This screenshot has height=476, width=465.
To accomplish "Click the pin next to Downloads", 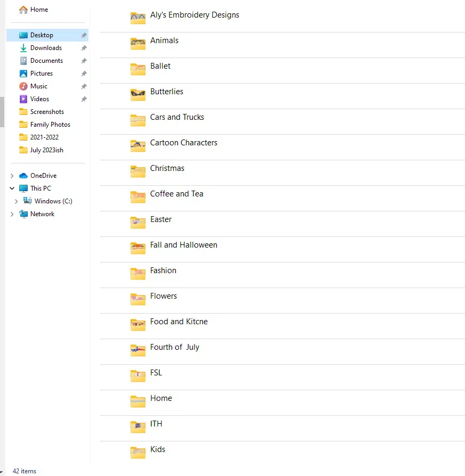I will pos(84,48).
